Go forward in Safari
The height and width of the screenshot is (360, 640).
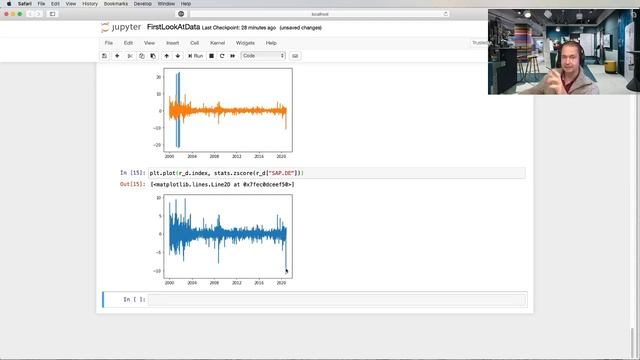38,14
